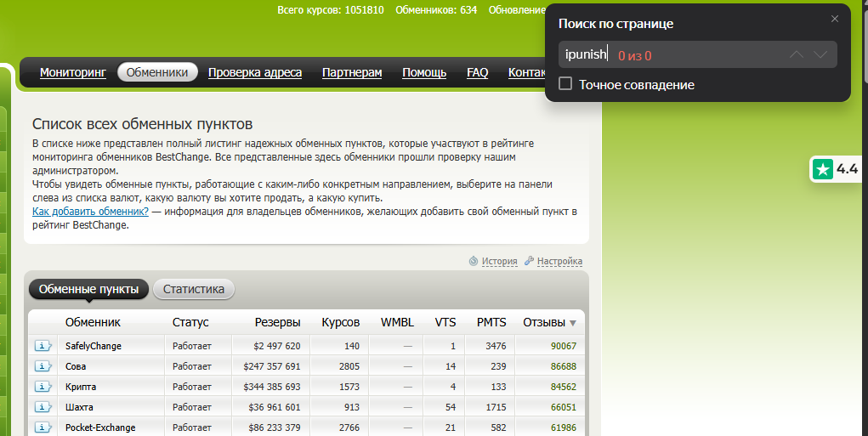Enable Точное совпадение checkbox

click(x=565, y=84)
